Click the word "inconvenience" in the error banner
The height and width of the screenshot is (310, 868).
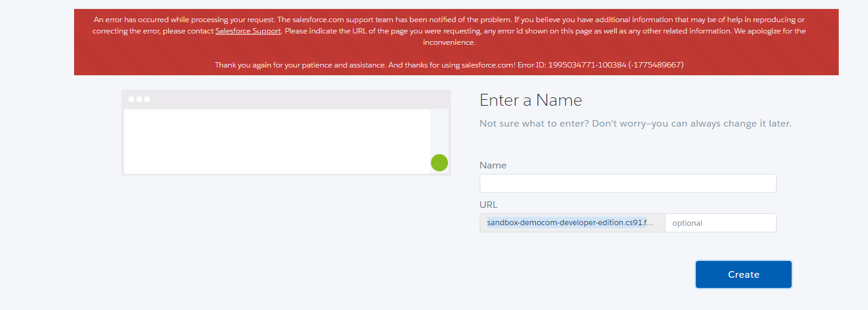pyautogui.click(x=449, y=42)
